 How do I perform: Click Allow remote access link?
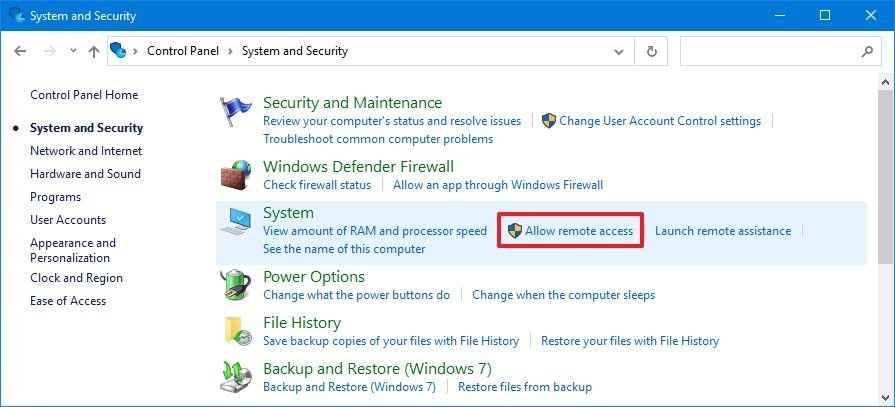click(x=579, y=231)
